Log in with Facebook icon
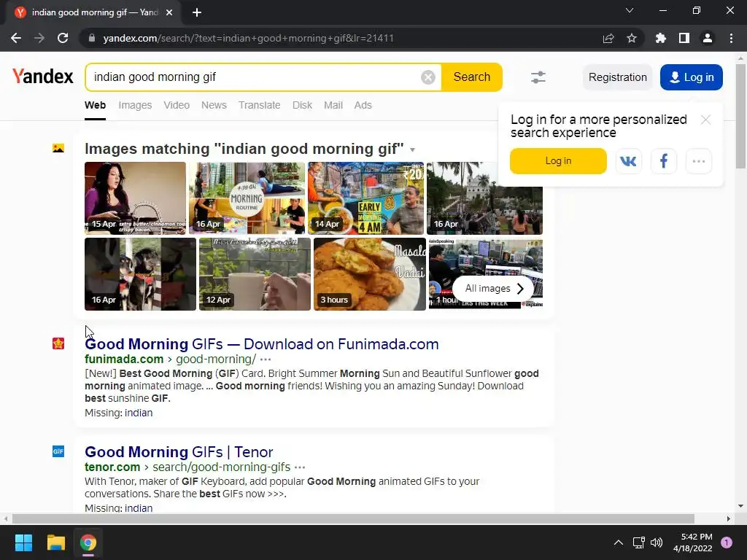Image resolution: width=747 pixels, height=560 pixels. click(664, 161)
